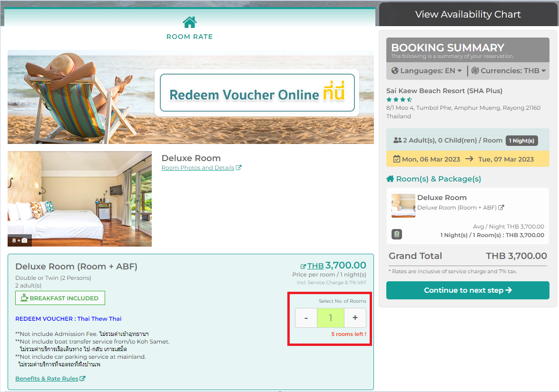Open the Languages: EN dropdown
This screenshot has width=559, height=392.
coord(427,70)
